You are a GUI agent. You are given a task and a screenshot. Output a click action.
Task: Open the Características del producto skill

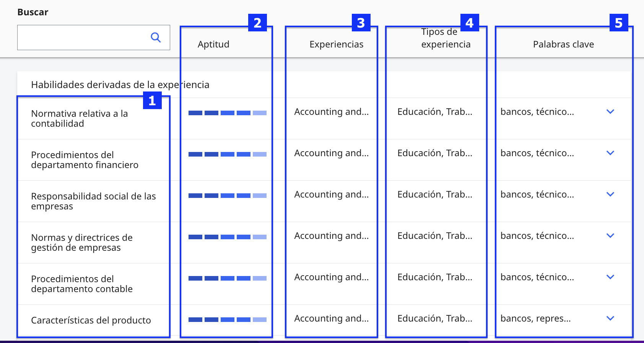[91, 320]
